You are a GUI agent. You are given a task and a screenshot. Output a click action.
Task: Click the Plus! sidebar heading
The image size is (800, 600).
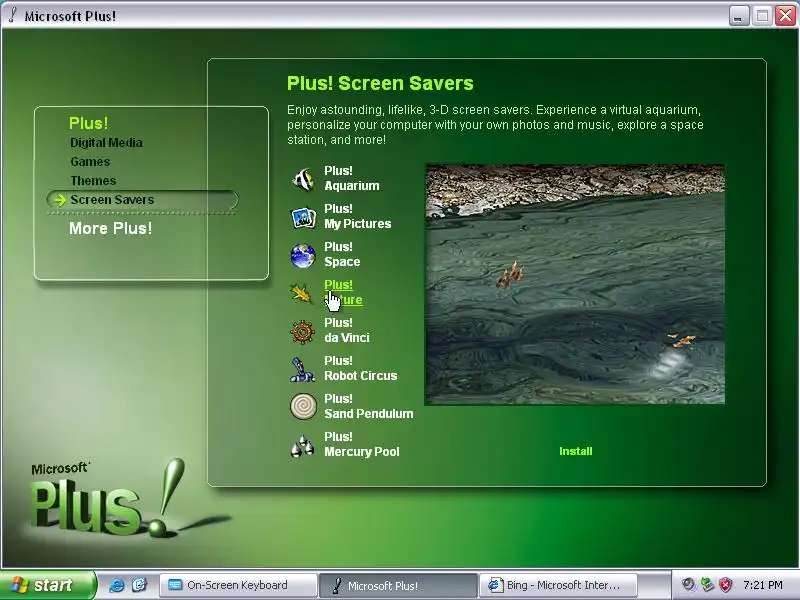(89, 123)
